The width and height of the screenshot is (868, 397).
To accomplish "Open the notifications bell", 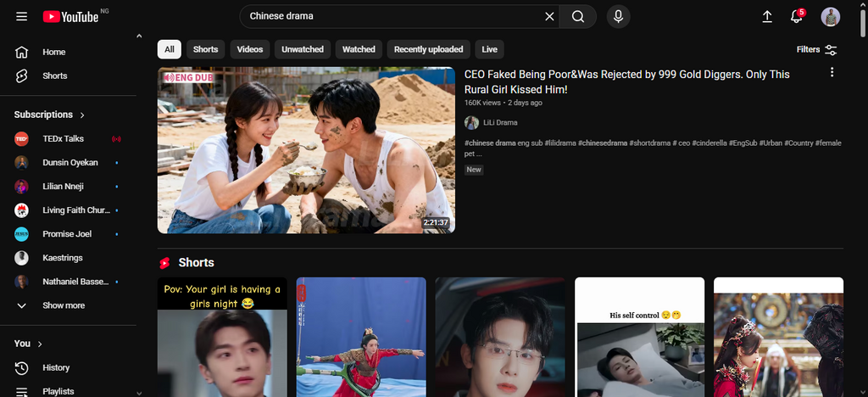I will coord(796,17).
